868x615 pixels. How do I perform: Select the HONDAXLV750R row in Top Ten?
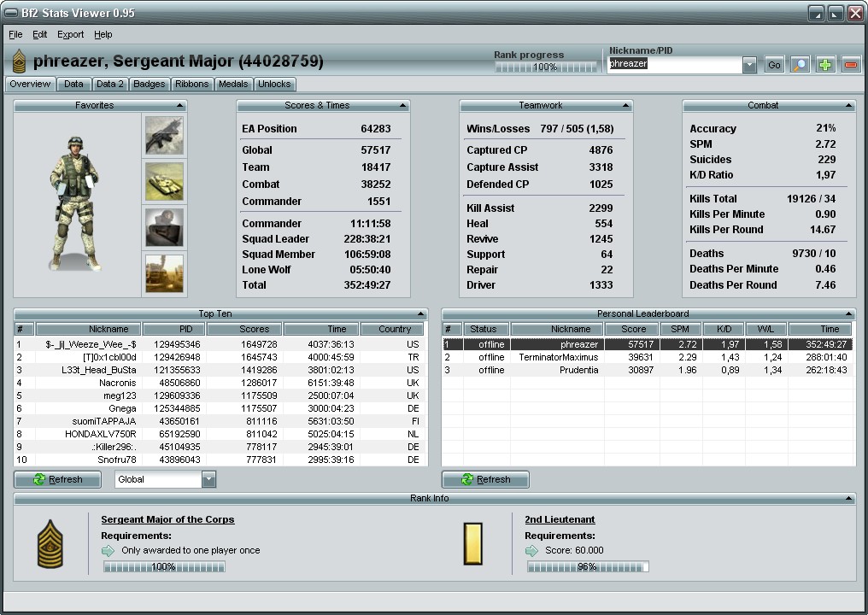[x=220, y=434]
